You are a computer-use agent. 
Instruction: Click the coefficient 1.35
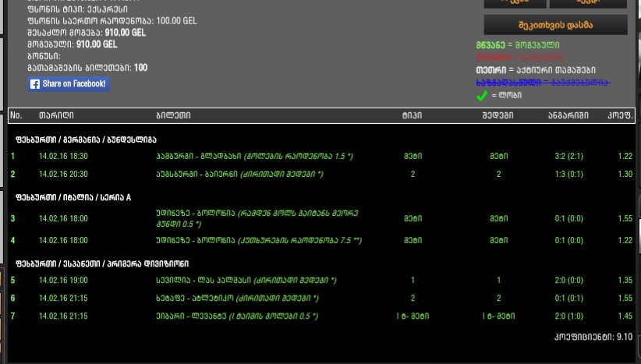point(625,281)
